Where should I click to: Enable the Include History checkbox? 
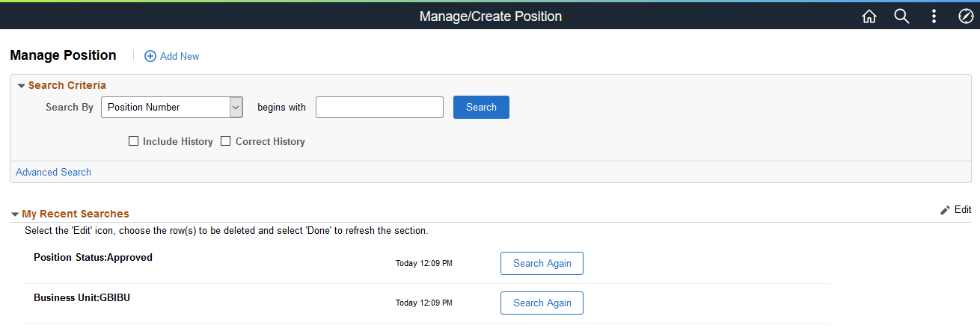click(133, 141)
